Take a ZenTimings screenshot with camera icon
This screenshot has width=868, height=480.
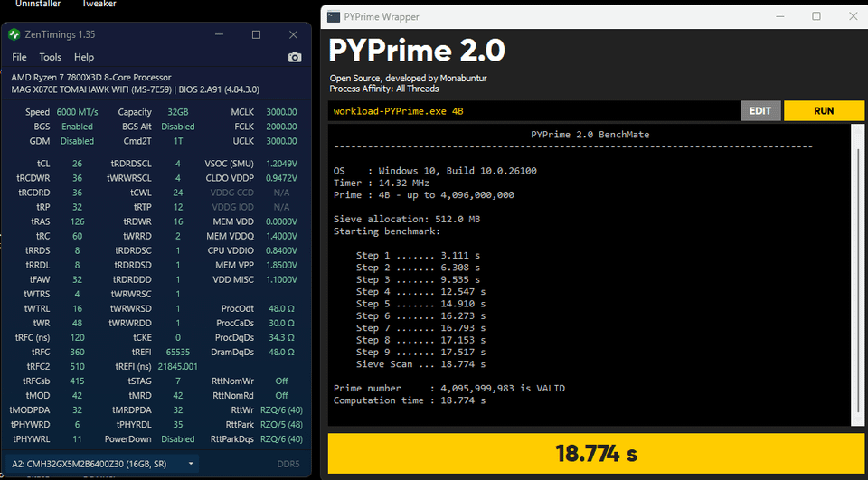[x=295, y=57]
